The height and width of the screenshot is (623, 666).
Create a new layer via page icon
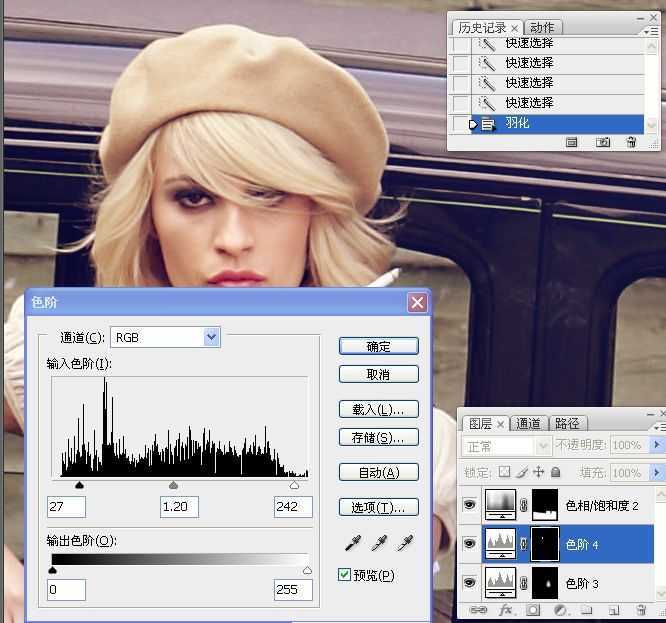tap(614, 610)
